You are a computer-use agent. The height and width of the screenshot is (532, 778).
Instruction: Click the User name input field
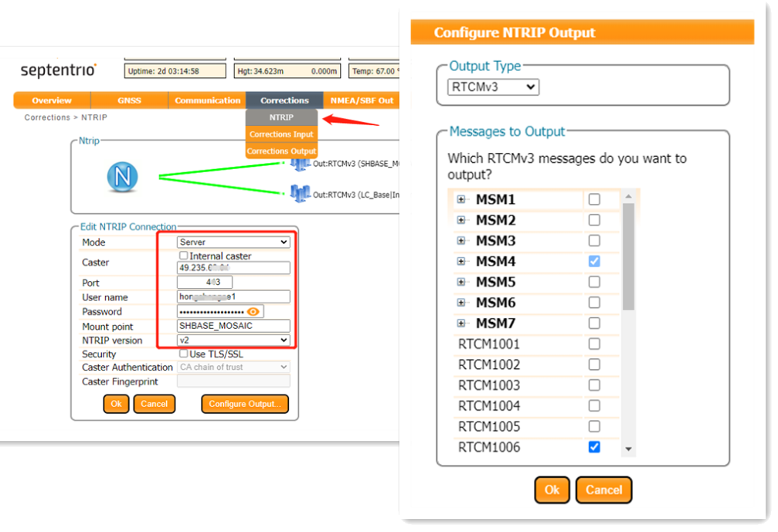[x=233, y=296]
